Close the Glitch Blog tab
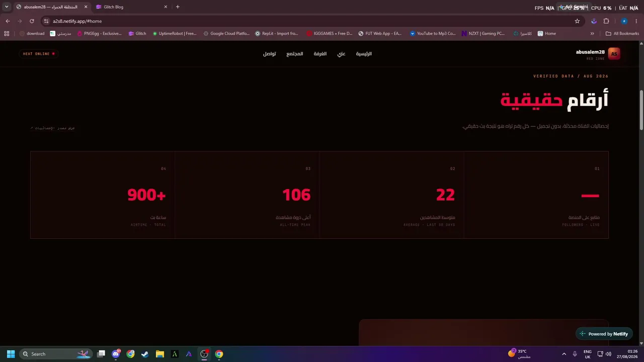Screen dimensions: 644x362 point(166,7)
